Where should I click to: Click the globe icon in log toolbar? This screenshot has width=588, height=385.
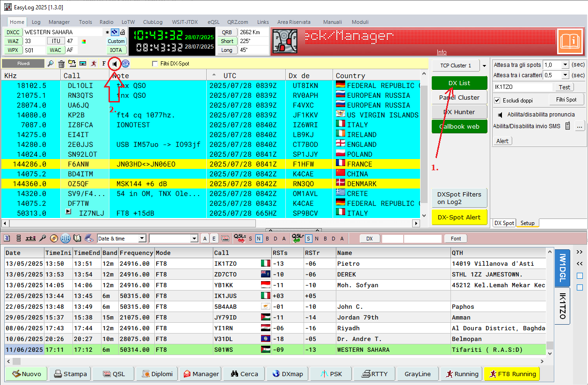click(65, 239)
